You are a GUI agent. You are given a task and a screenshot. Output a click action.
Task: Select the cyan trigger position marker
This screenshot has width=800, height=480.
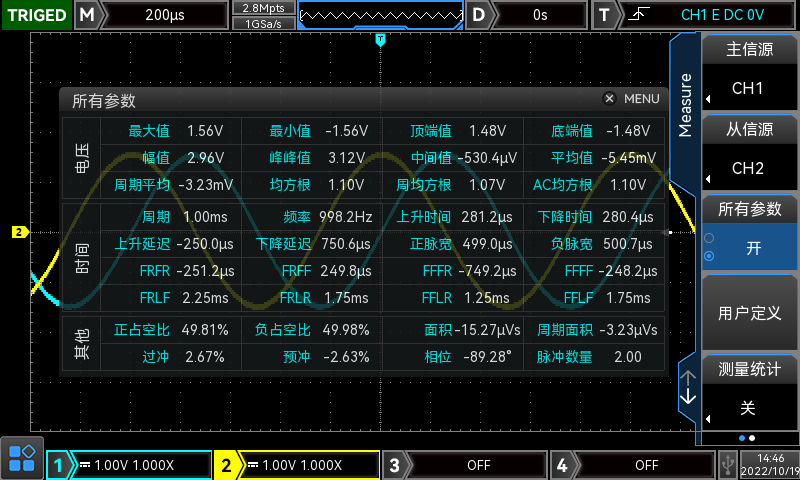pyautogui.click(x=380, y=39)
